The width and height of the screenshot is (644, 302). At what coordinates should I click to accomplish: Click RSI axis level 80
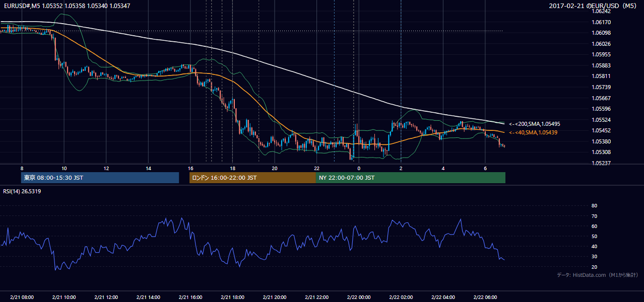[594, 206]
